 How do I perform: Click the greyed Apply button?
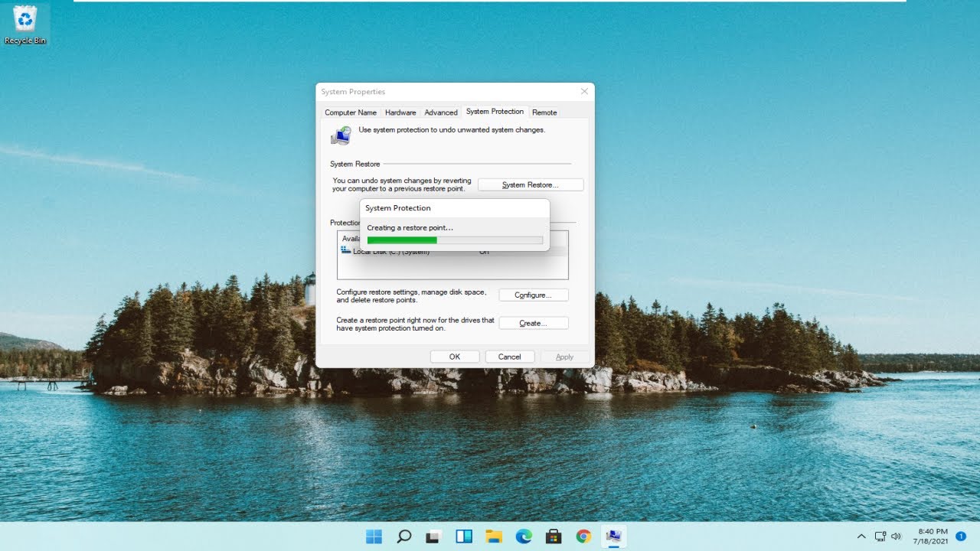click(x=564, y=357)
